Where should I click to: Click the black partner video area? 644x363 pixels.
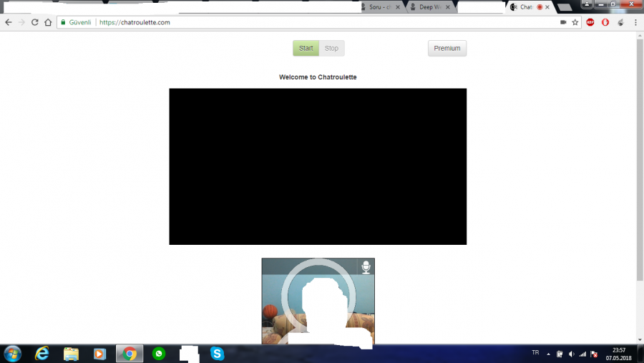pos(318,167)
